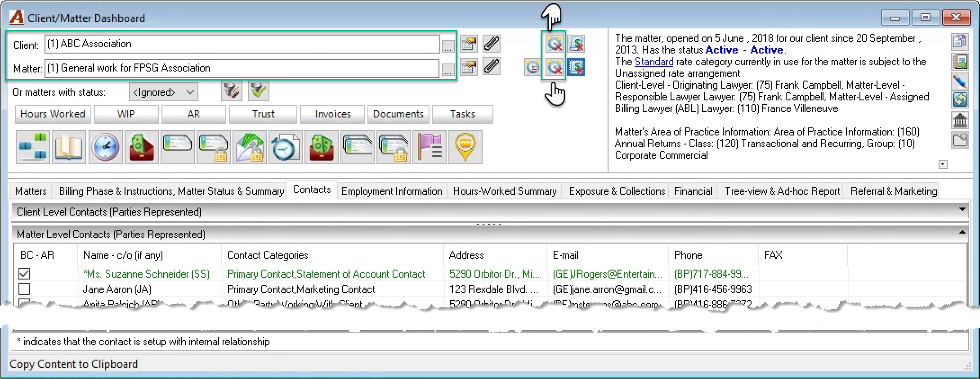Image resolution: width=980 pixels, height=379 pixels.
Task: Click the open book icon
Action: 69,147
